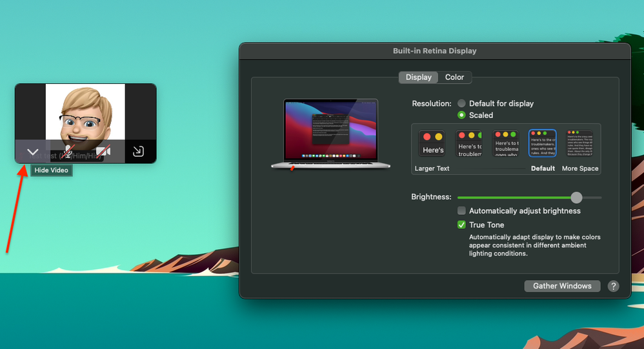Viewport: 644px width, 349px height.
Task: Pick the middle scaled resolution thumbnail
Action: tap(506, 143)
